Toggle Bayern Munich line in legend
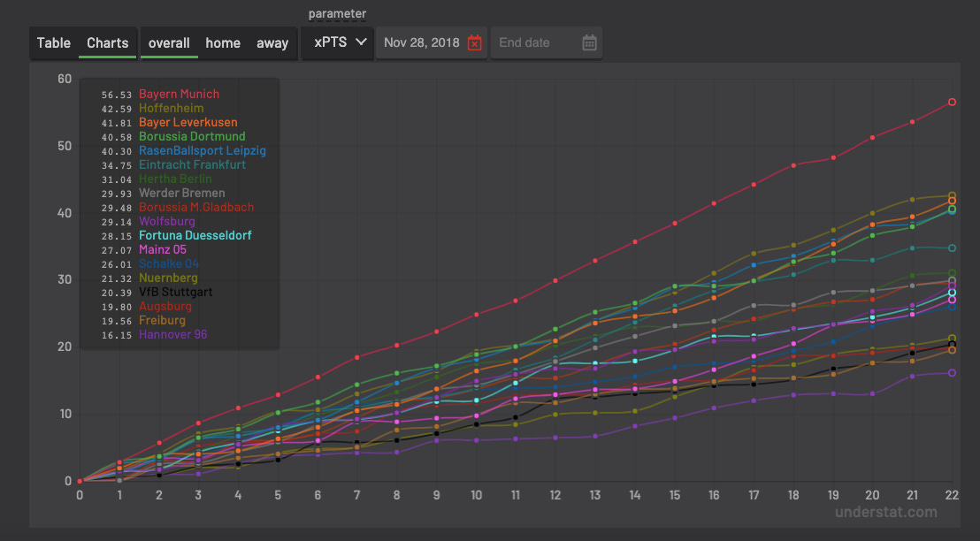The width and height of the screenshot is (980, 541). 179,95
